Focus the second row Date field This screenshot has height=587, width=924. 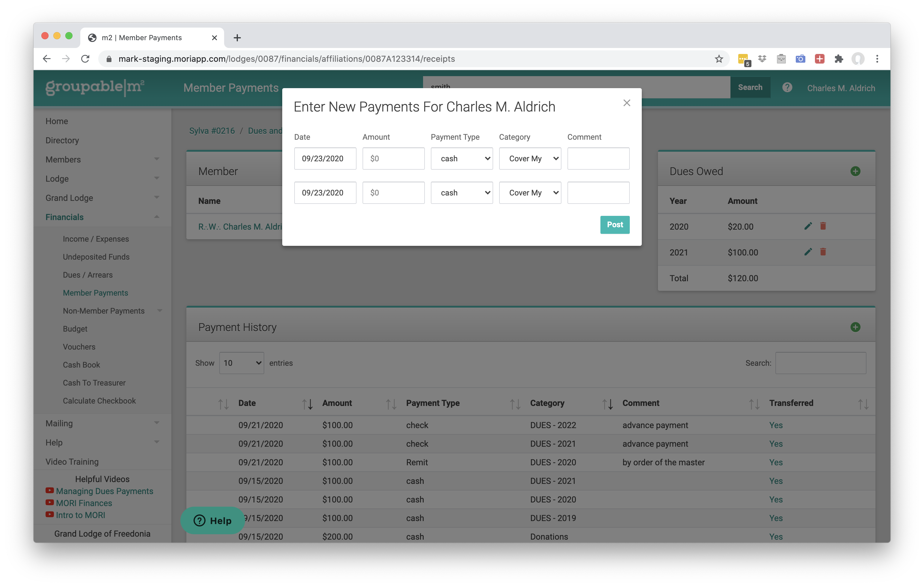[325, 193]
